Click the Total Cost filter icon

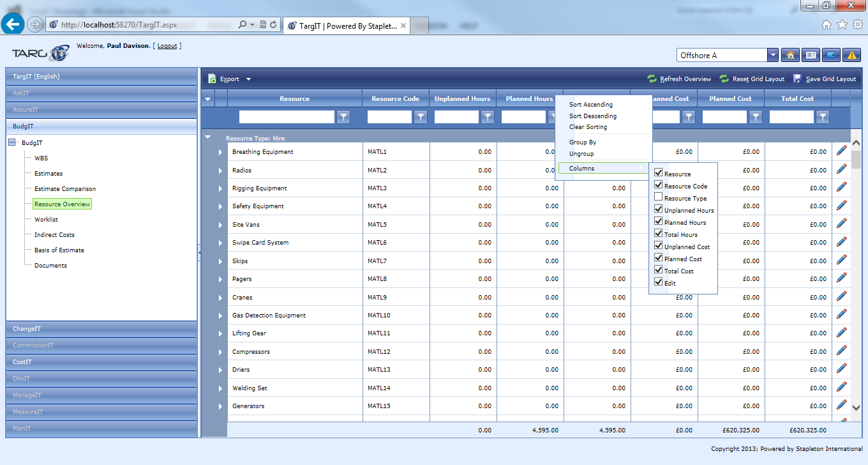click(823, 117)
